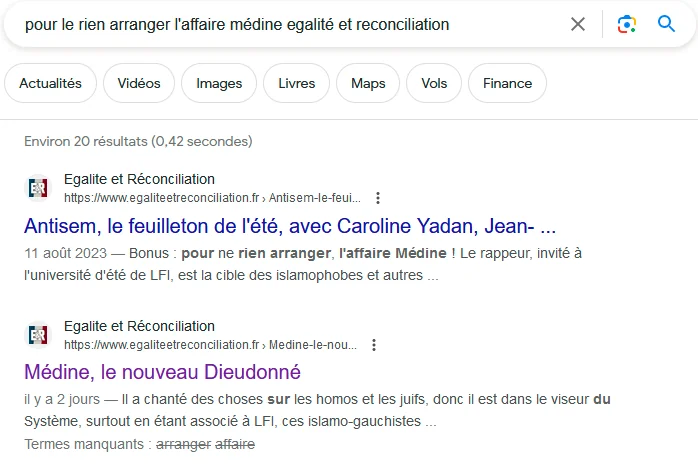Click the second result's Medine-le-nou... URL breadcrumb
The height and width of the screenshot is (474, 698).
click(312, 345)
